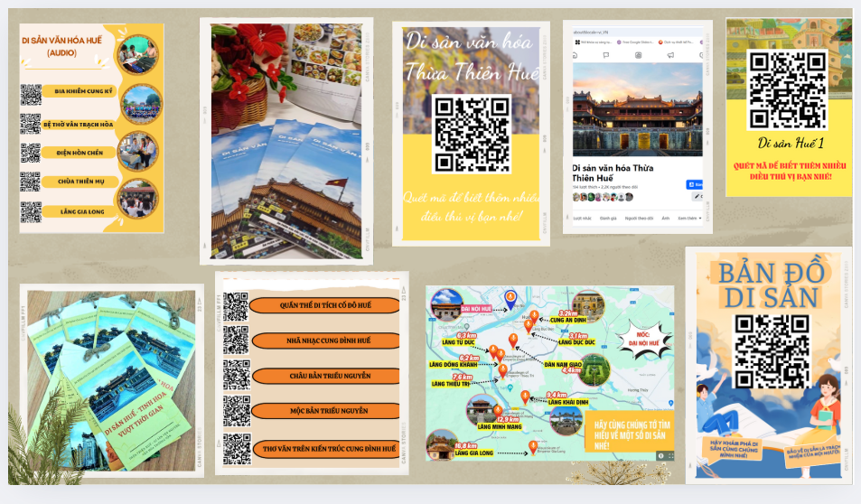This screenshot has height=504, width=861.
Task: Click the yellow Lăng Gia Long audio label
Action: tap(80, 211)
